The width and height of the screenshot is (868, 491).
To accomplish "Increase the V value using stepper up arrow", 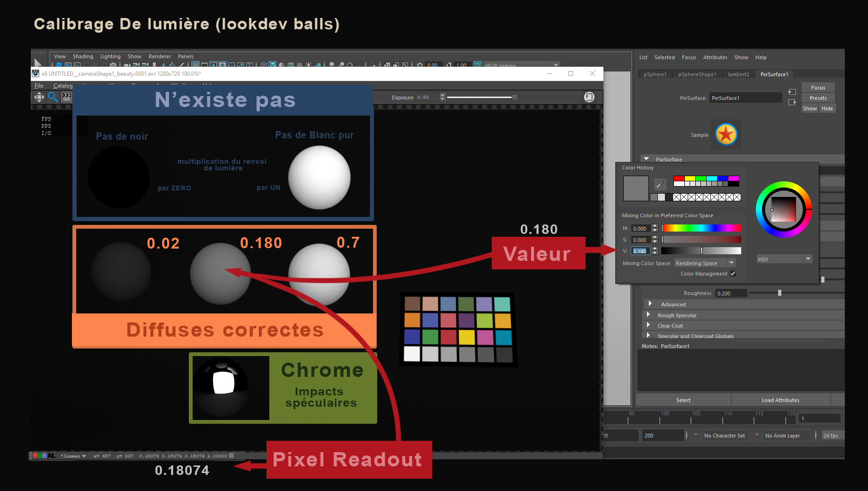I will click(x=655, y=249).
